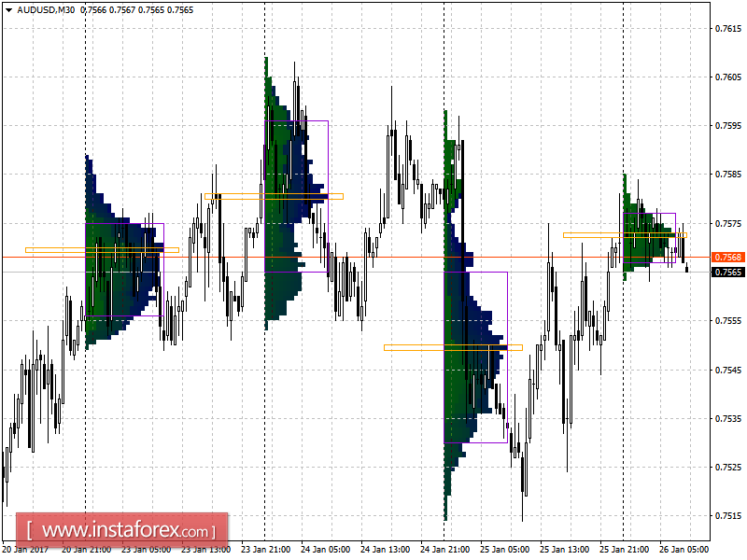Screen dimensions: 747x560
Task: Click the 0.7595 price scale value
Action: [x=728, y=126]
